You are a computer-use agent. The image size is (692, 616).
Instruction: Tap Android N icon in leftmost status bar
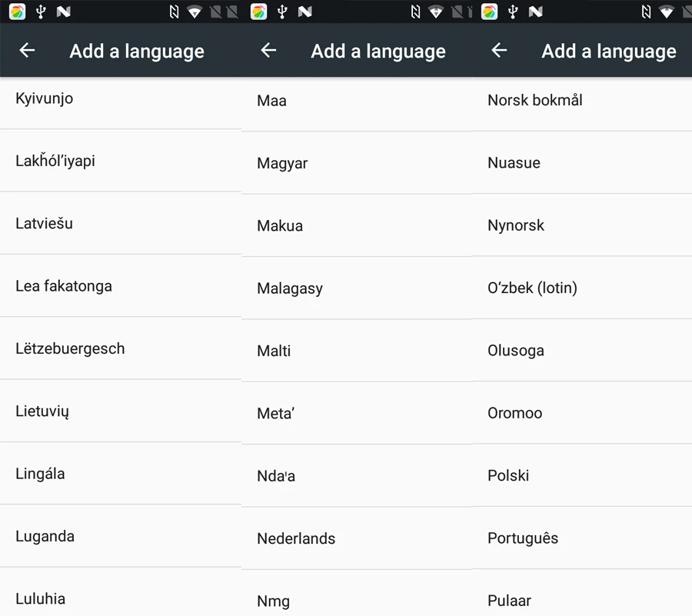(x=64, y=12)
